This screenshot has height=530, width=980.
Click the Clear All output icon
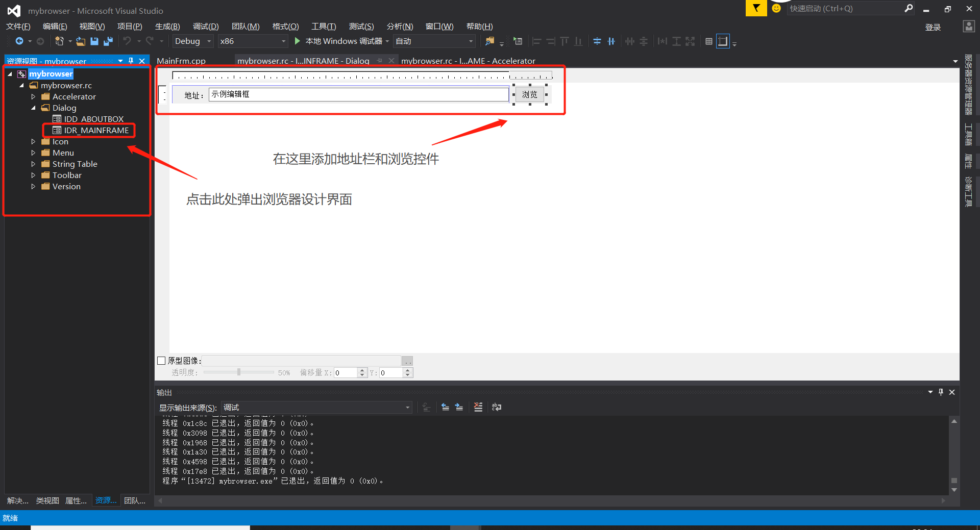tap(478, 407)
